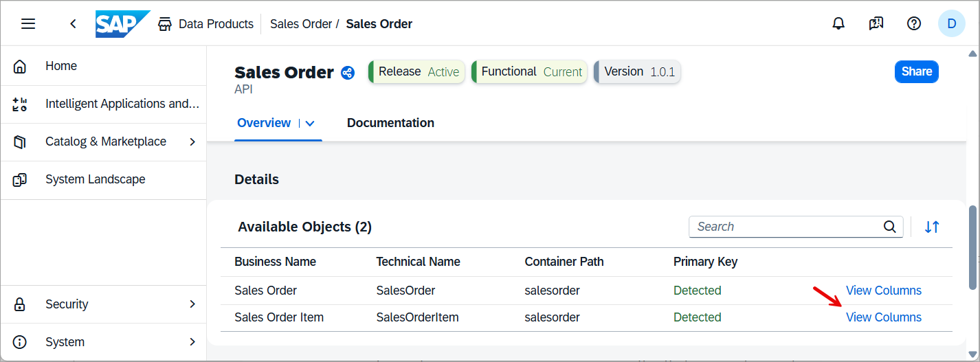Click the scrollbar up arrow

pos(972,54)
